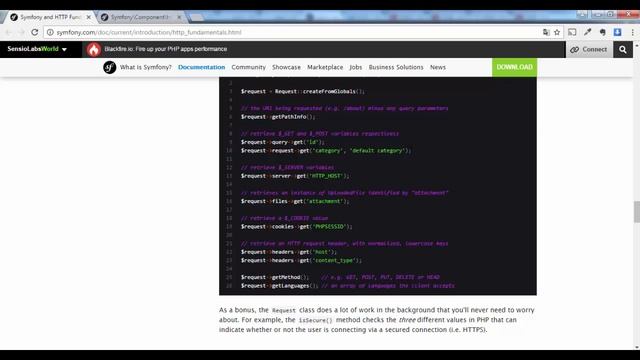640x360 pixels.
Task: Activate the color picker eyedropper extension
Action: 587,32
